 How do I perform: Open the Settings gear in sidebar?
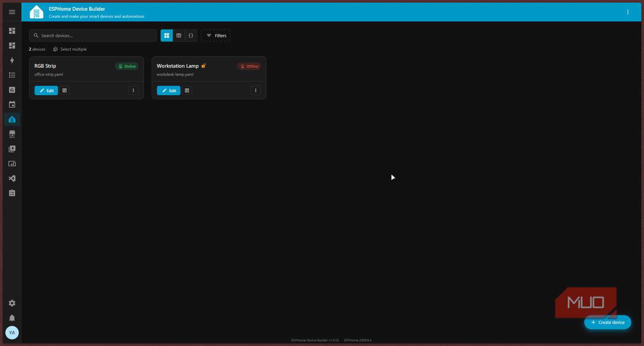[x=12, y=303]
